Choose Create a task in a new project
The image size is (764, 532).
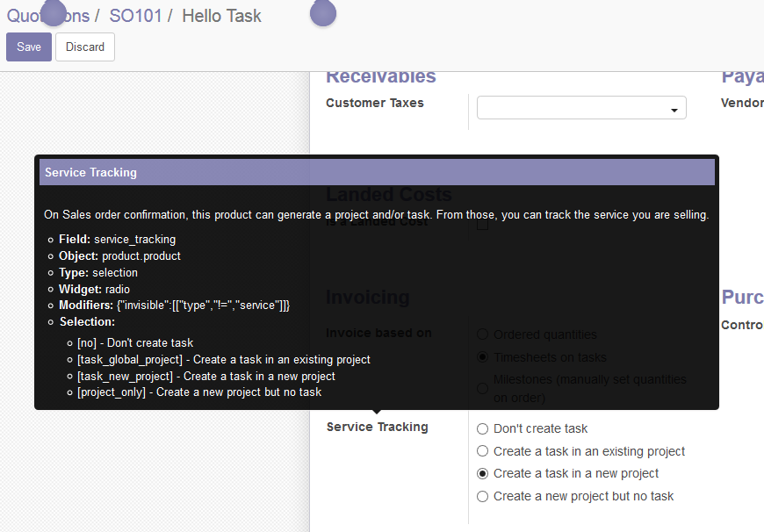tap(482, 474)
